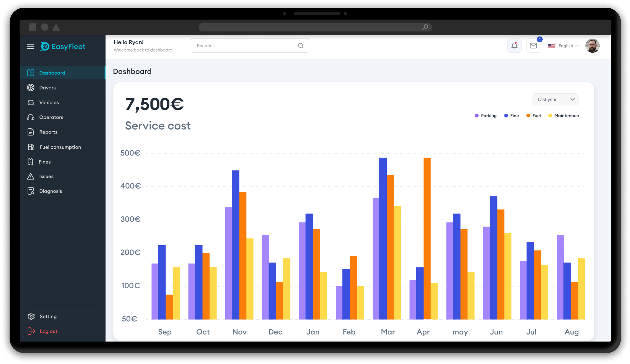The height and width of the screenshot is (364, 630).
Task: Open the user profile avatar menu
Action: (x=592, y=46)
